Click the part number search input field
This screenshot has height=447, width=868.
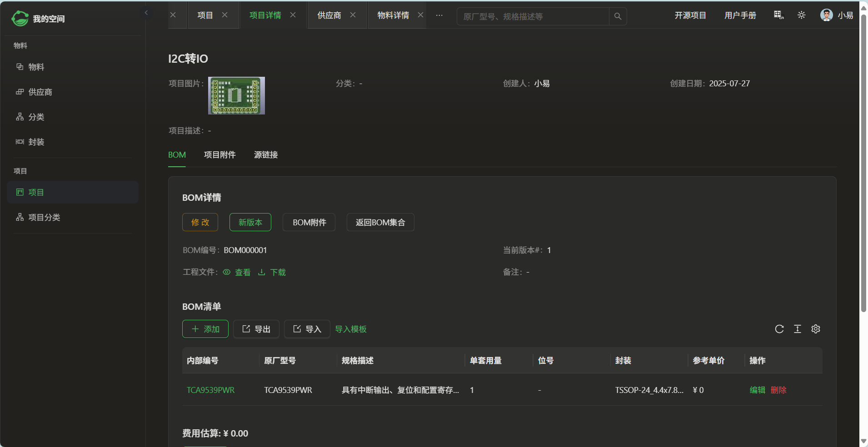[x=533, y=16]
